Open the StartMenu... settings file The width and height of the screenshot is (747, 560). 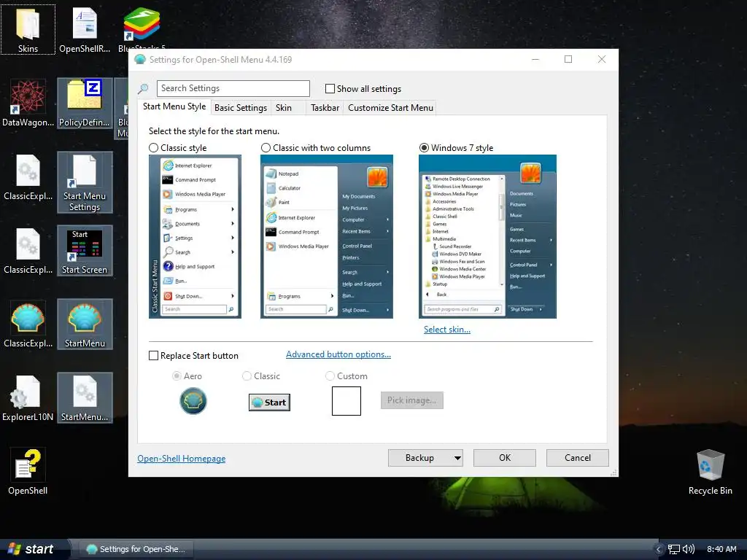click(x=85, y=399)
